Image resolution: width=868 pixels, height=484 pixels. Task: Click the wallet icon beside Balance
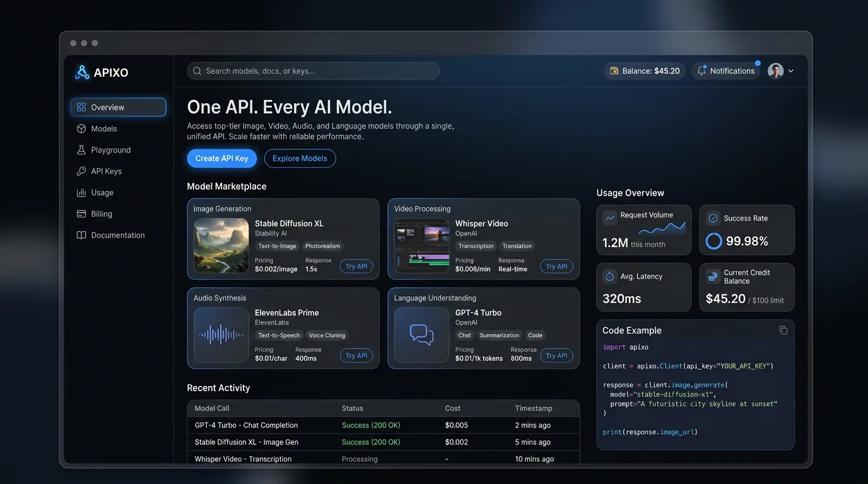614,71
